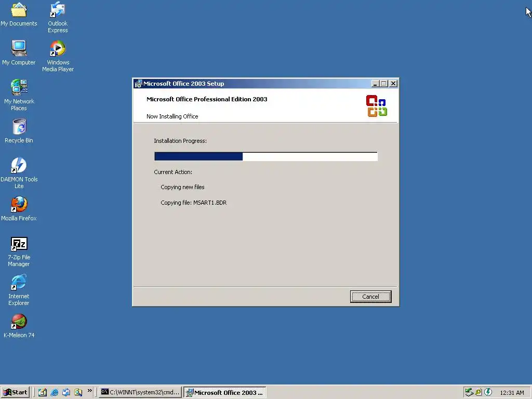Click the installation progress bar
532x399 pixels.
tap(265, 156)
